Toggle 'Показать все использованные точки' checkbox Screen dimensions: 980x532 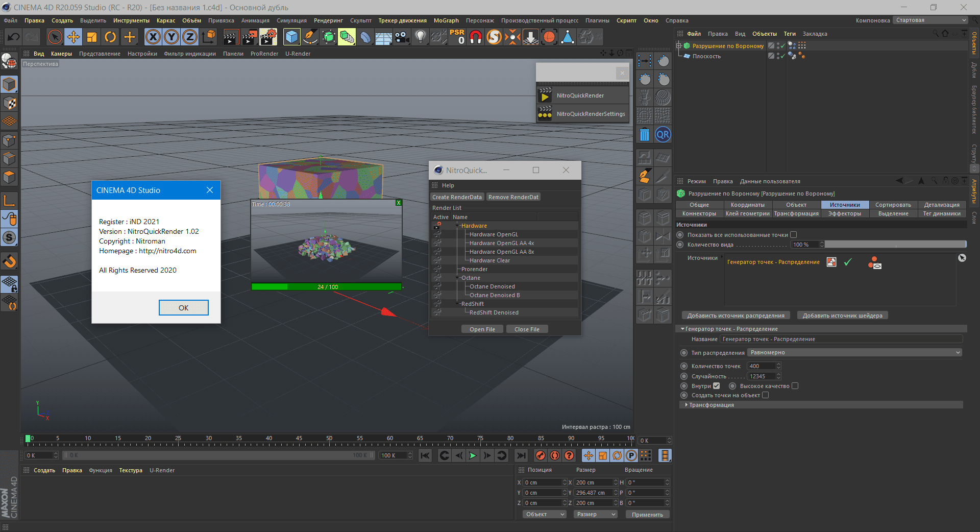point(793,235)
